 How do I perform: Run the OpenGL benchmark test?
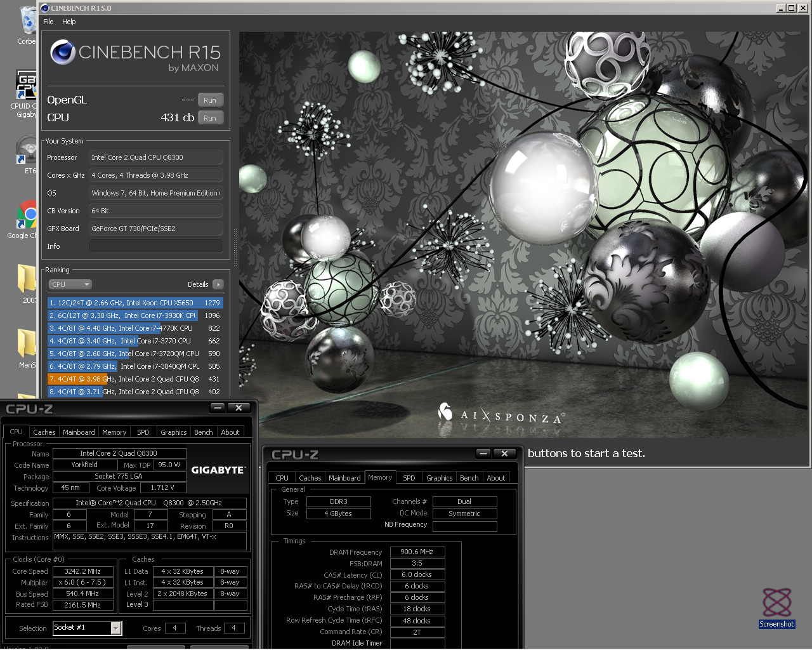pos(210,100)
